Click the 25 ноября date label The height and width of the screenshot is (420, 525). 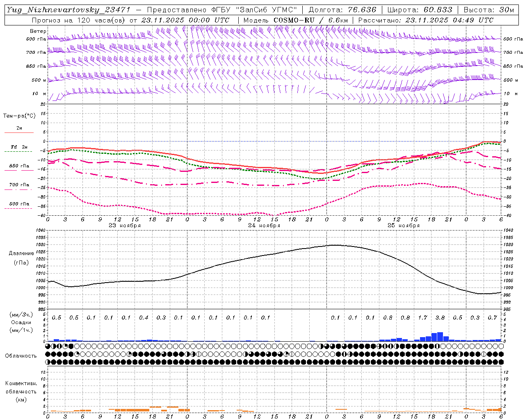(x=404, y=225)
